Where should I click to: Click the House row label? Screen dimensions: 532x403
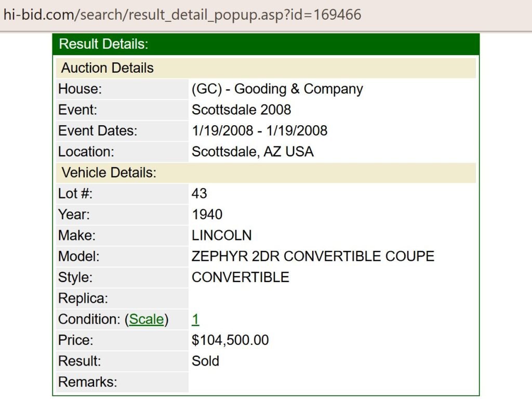[x=80, y=89]
